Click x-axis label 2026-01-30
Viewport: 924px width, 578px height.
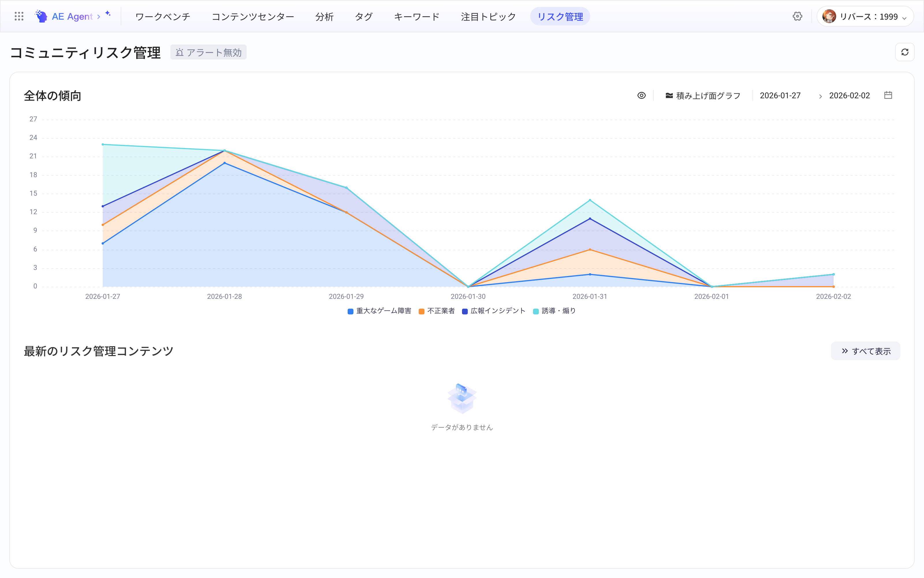tap(468, 297)
